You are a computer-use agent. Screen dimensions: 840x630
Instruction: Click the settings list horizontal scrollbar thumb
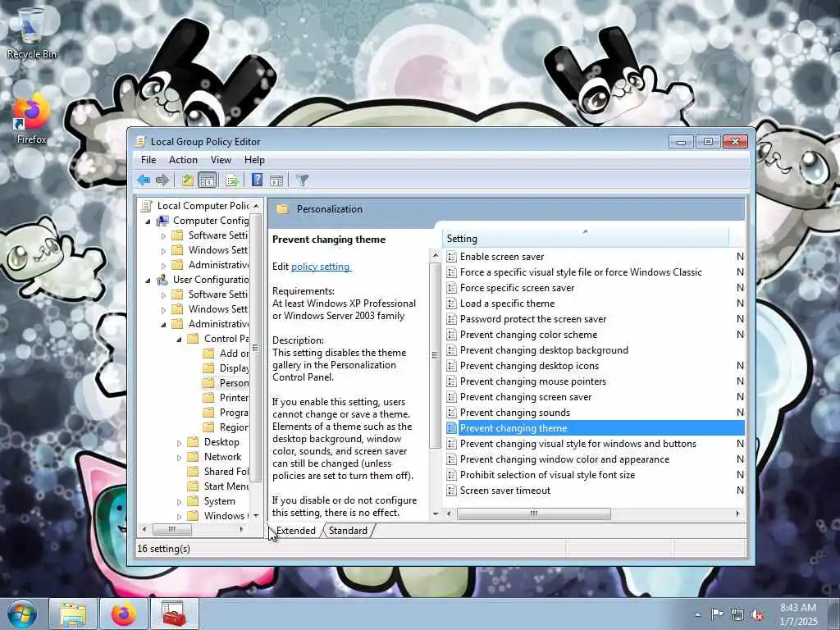point(533,514)
